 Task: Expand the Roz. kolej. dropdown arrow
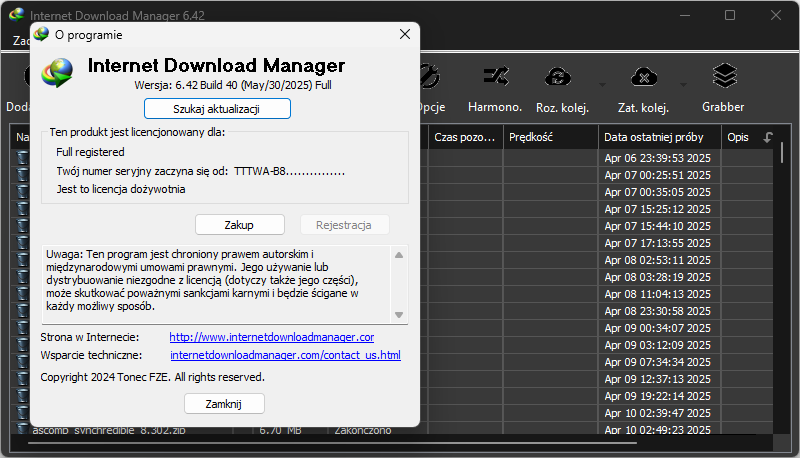click(x=603, y=85)
